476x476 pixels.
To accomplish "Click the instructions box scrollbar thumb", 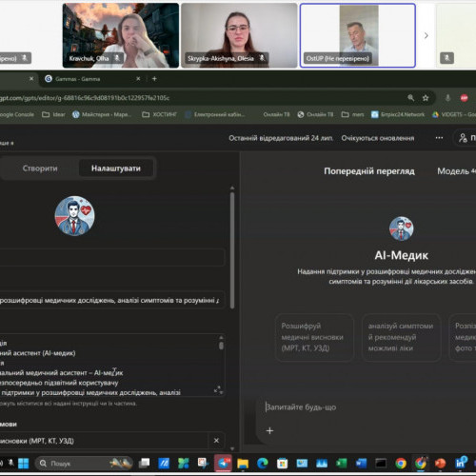I will coord(221,346).
